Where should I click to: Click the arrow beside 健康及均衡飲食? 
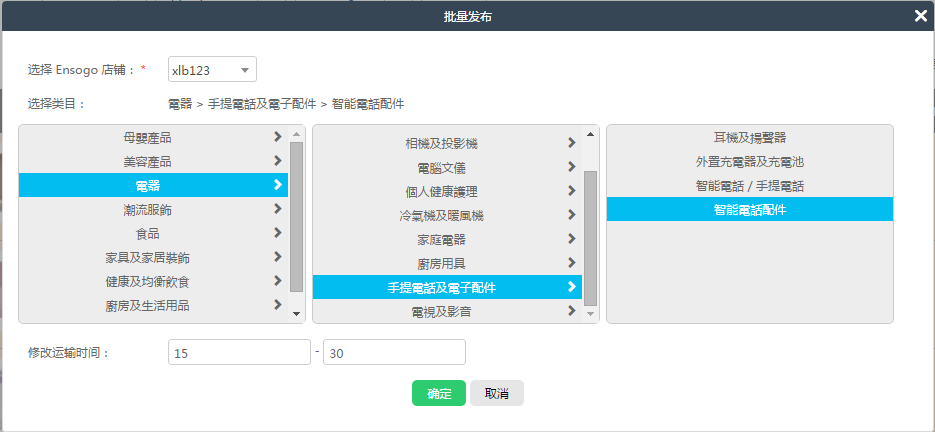(x=277, y=281)
